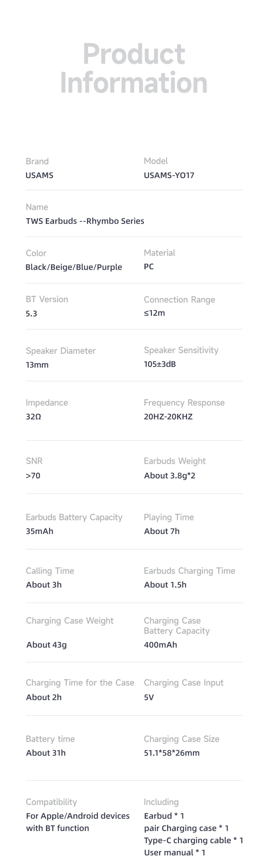Click the ≤12m connection range value
The width and height of the screenshot is (268, 868).
[x=154, y=313]
